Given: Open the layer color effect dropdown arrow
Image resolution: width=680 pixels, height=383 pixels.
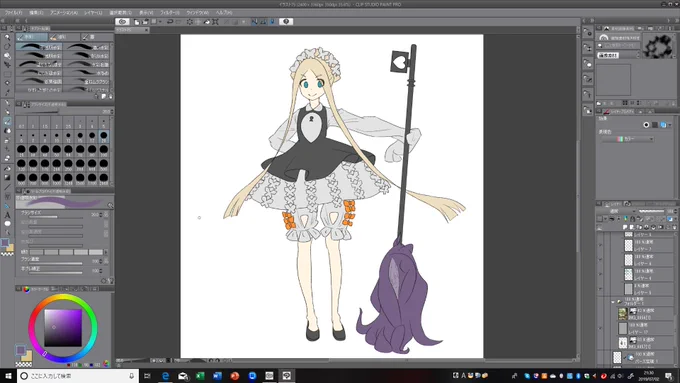Looking at the screenshot, I should (x=670, y=125).
